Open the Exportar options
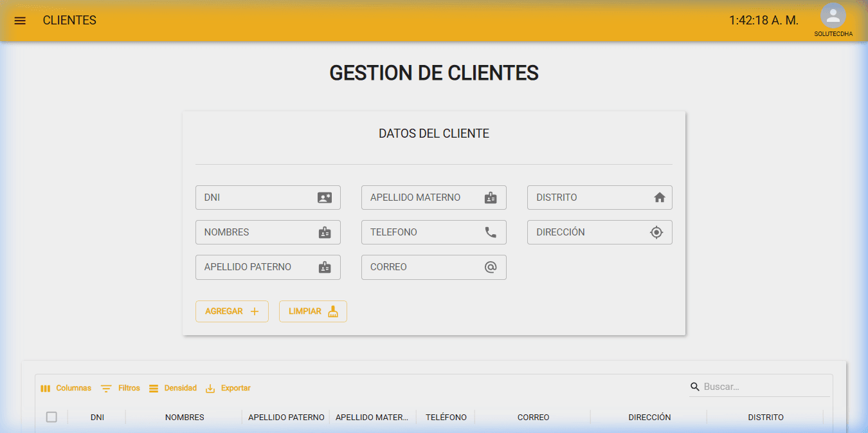 coord(228,388)
